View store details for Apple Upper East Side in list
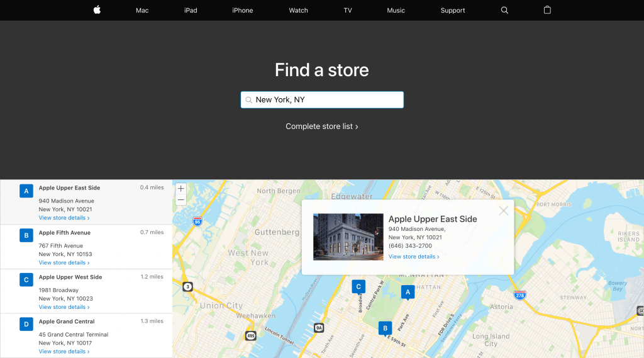This screenshot has width=644, height=358. tap(64, 218)
